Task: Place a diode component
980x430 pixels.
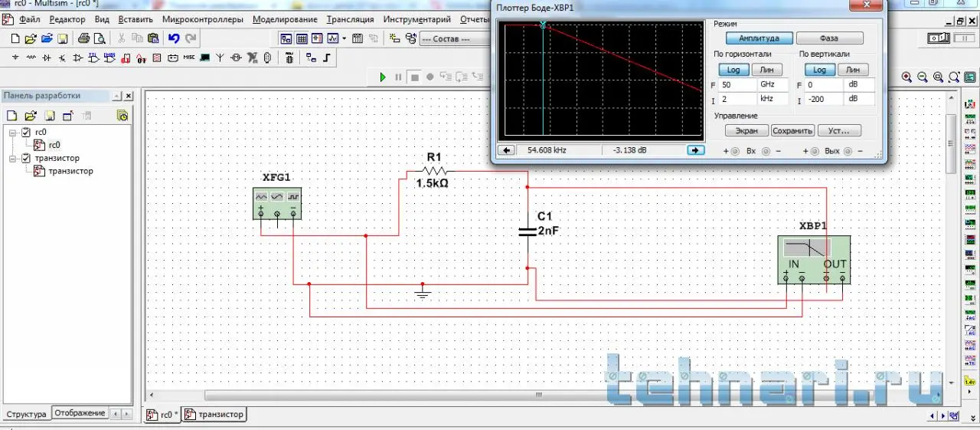Action: pyautogui.click(x=47, y=57)
